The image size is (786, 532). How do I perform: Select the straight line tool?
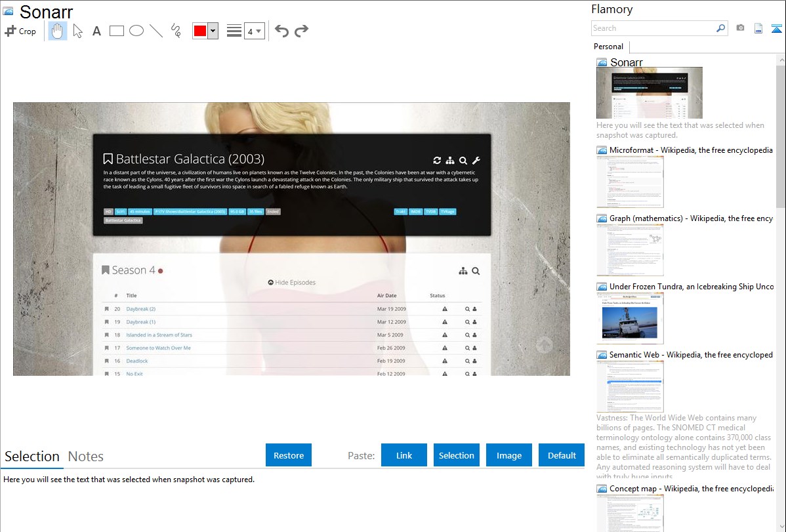click(156, 31)
